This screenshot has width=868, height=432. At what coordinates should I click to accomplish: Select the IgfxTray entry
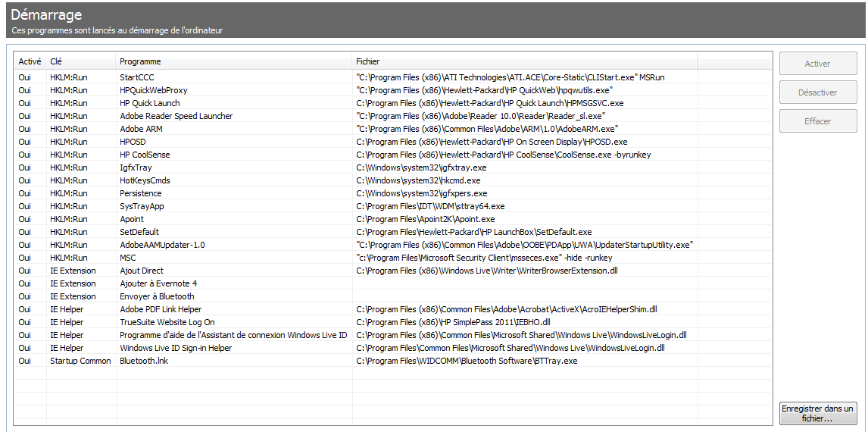pos(136,167)
